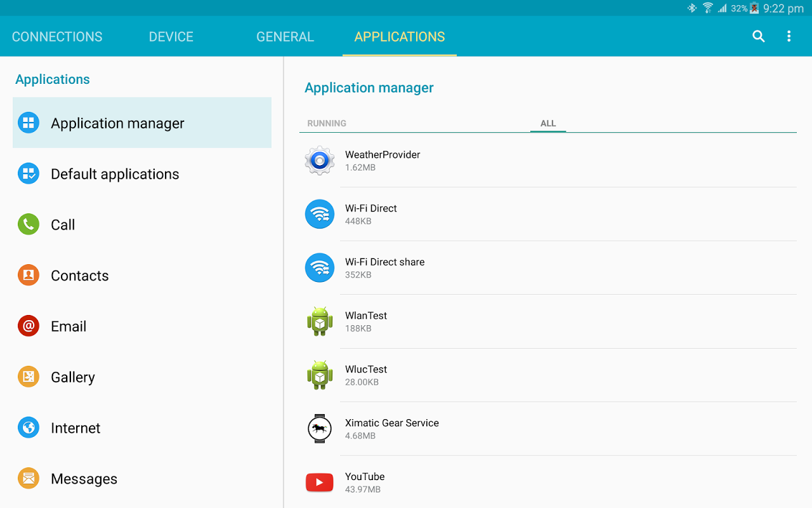This screenshot has height=508, width=812.
Task: Tap the Application manager grid icon
Action: tap(29, 123)
